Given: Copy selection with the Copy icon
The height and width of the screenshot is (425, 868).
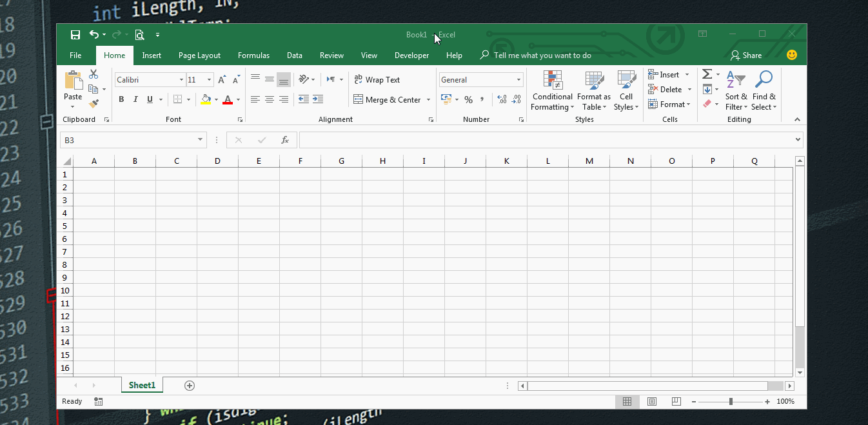Looking at the screenshot, I should coord(94,89).
